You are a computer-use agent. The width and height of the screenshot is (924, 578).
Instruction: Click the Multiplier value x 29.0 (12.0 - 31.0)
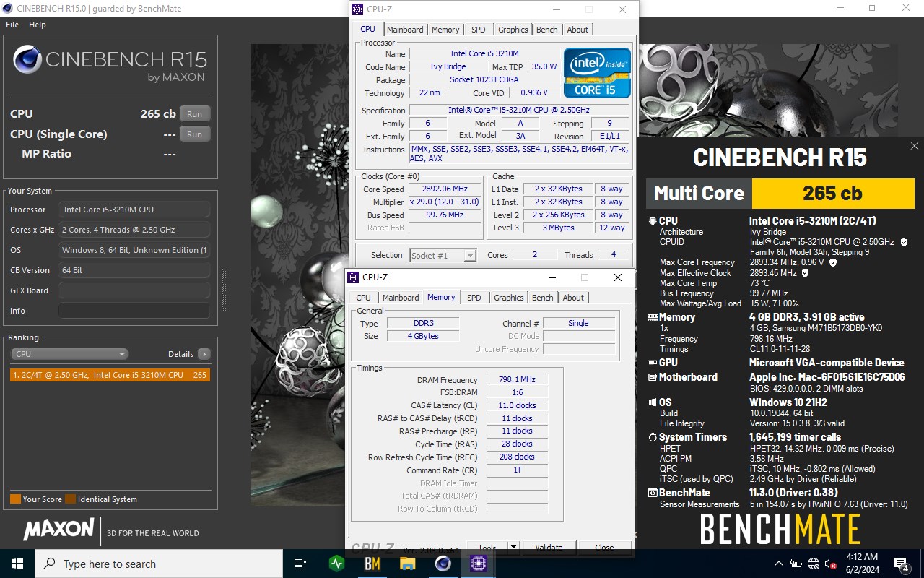445,202
